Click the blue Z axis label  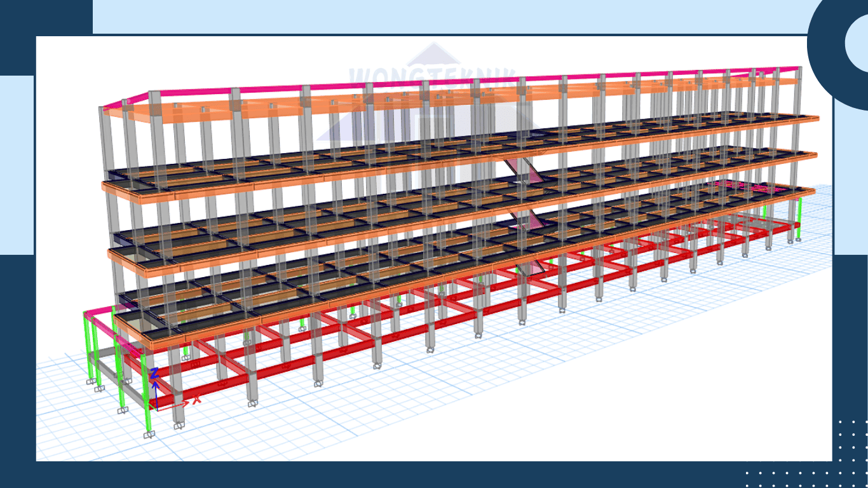point(154,373)
